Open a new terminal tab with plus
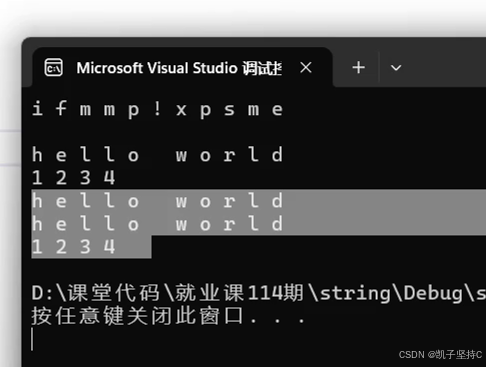486x367 pixels. (358, 68)
